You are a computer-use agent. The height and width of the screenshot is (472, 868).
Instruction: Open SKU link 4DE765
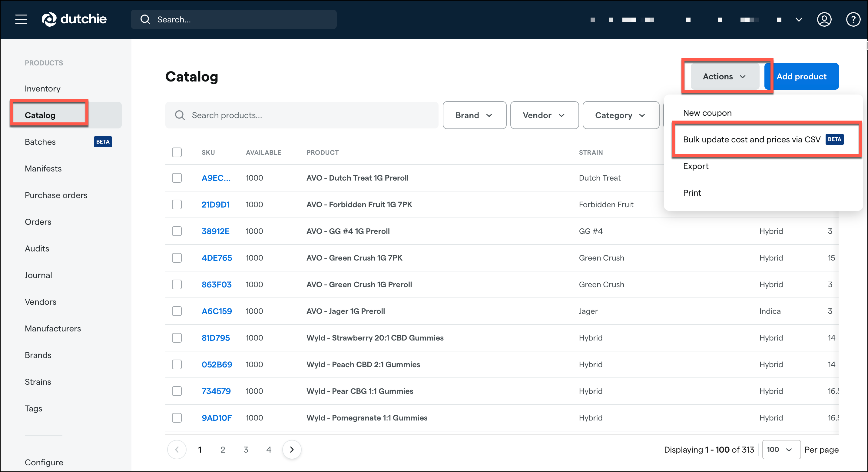(x=217, y=258)
